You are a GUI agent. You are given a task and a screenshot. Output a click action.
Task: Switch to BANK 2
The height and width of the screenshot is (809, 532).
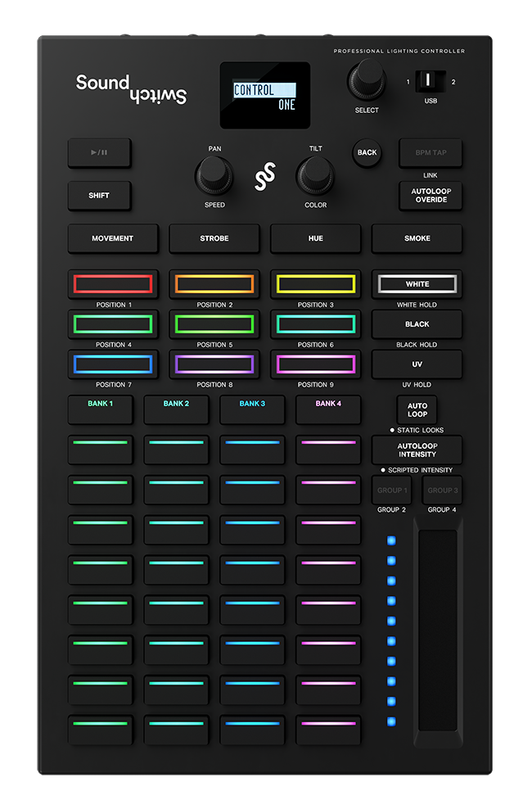tap(176, 410)
